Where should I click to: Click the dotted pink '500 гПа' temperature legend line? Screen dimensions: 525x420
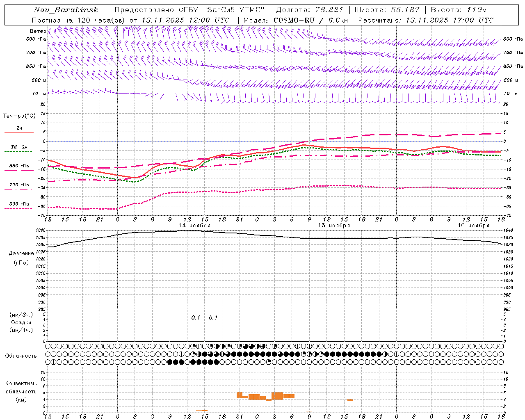[18, 209]
